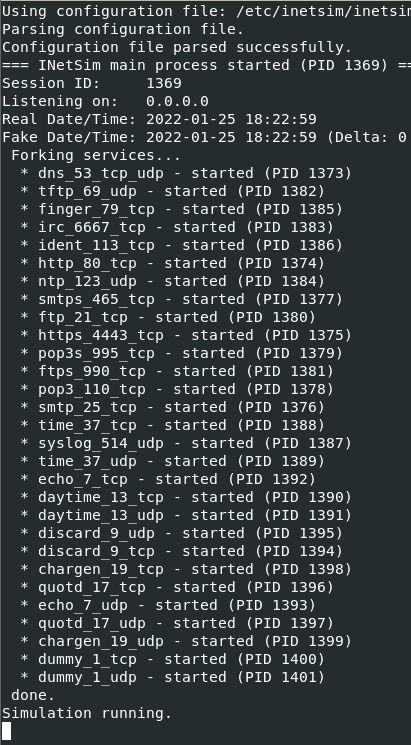Click the 'Simulation running.' line
The image size is (411, 745).
coord(86,713)
